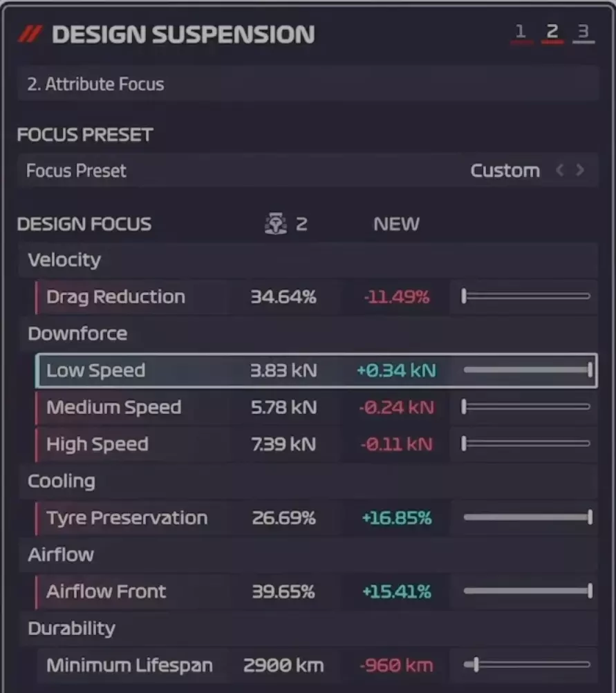Click the Minimum Lifespan slider
Viewport: 616px width, 693px height.
pos(526,665)
